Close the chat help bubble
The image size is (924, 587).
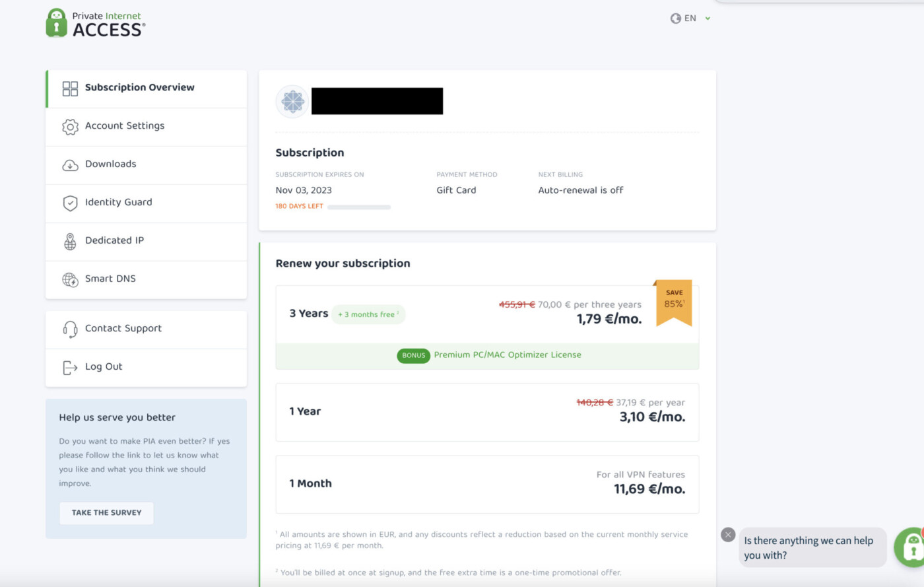728,535
